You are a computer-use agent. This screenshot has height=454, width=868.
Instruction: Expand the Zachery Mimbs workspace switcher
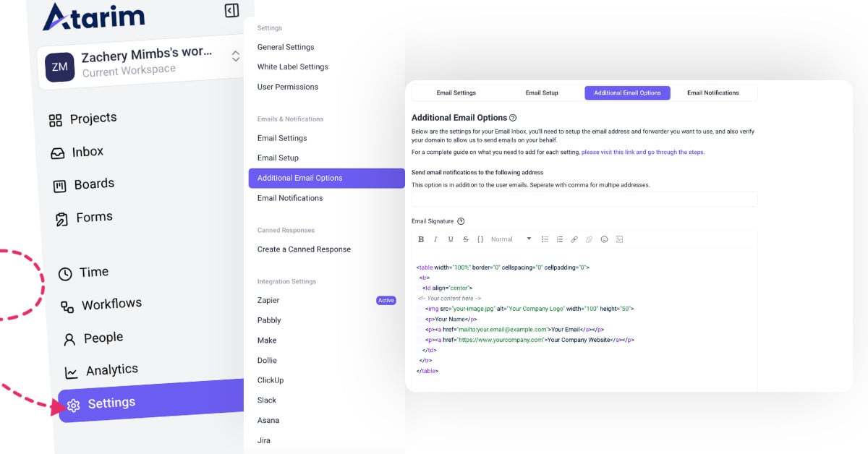click(235, 56)
